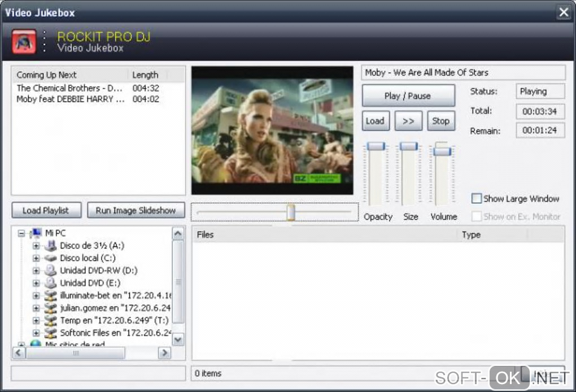The image size is (576, 392).
Task: Expand Unidad DVD-RW (D:) node
Action: click(36, 271)
